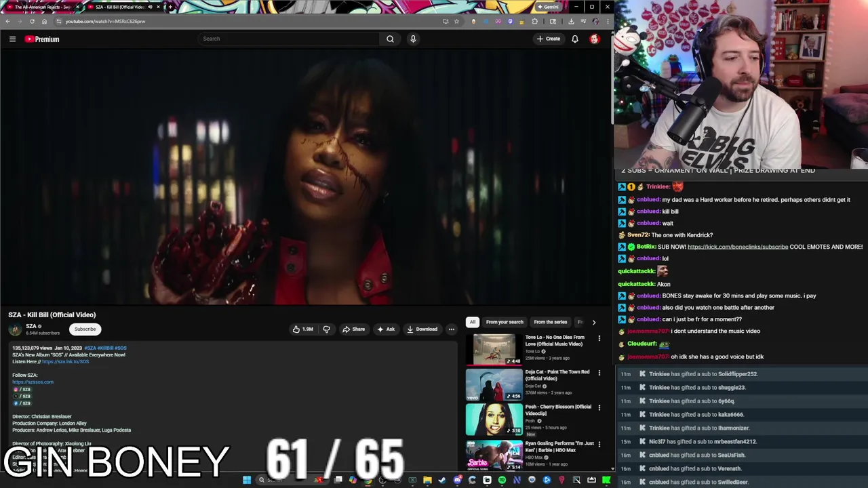The image size is (868, 488).
Task: Click the YouTube search input field
Action: [288, 39]
